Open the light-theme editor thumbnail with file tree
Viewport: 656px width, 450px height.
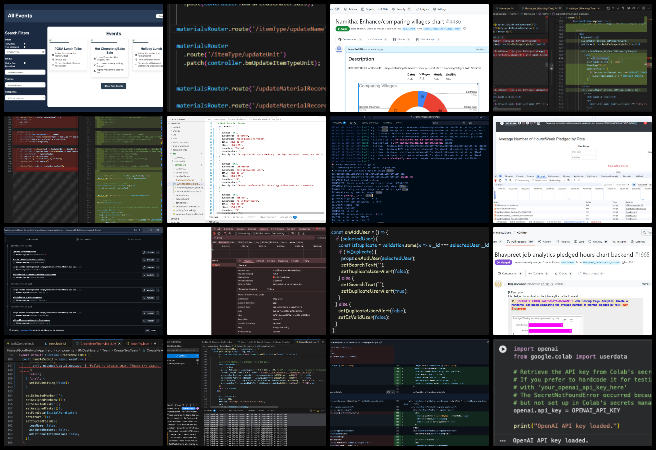click(246, 169)
